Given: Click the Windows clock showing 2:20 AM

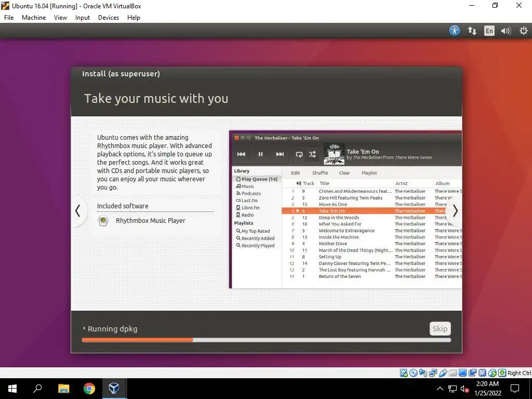Looking at the screenshot, I should click(x=487, y=384).
